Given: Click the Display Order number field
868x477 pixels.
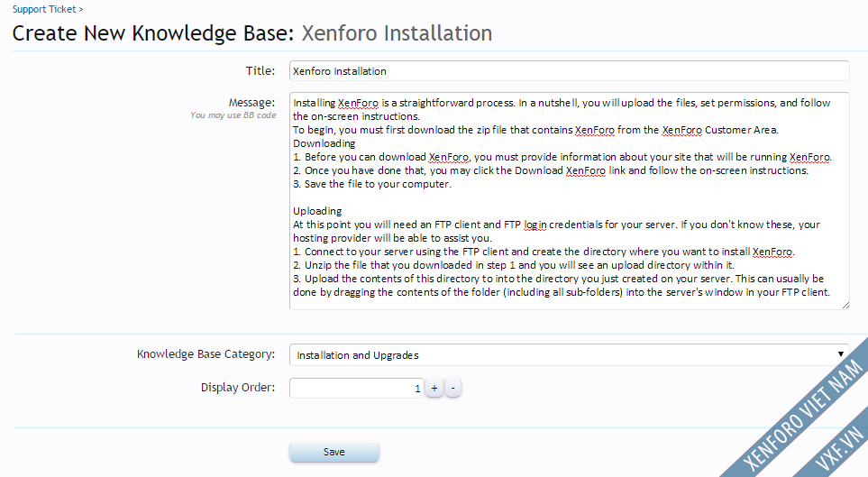Looking at the screenshot, I should 356,388.
